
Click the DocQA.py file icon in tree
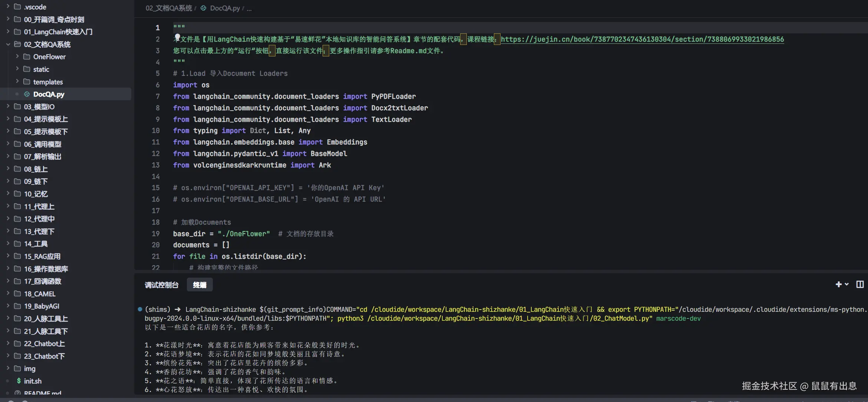[x=27, y=94]
